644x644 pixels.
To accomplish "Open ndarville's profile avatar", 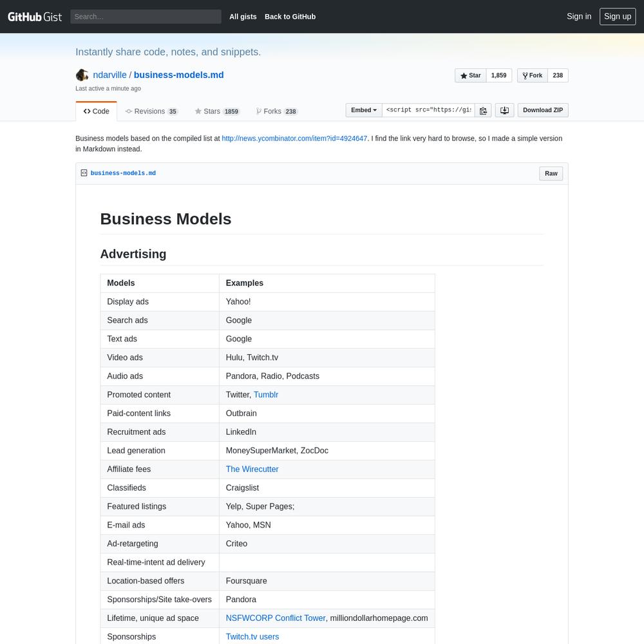I will [82, 75].
